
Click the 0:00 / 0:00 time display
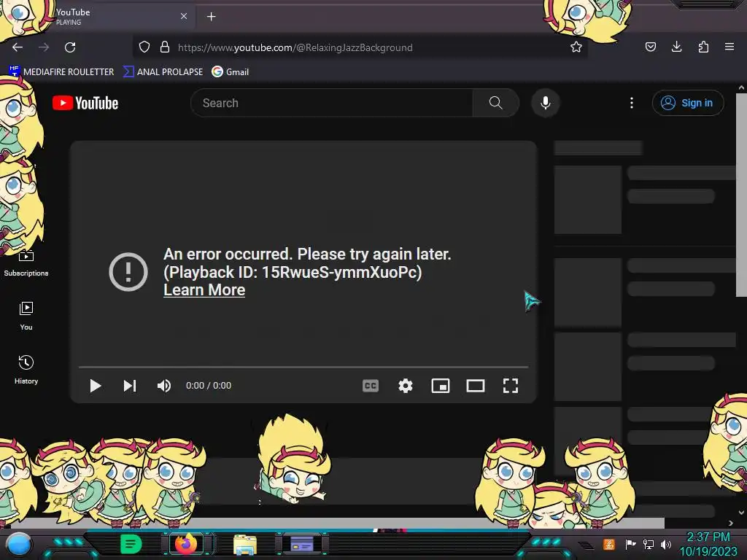208,386
